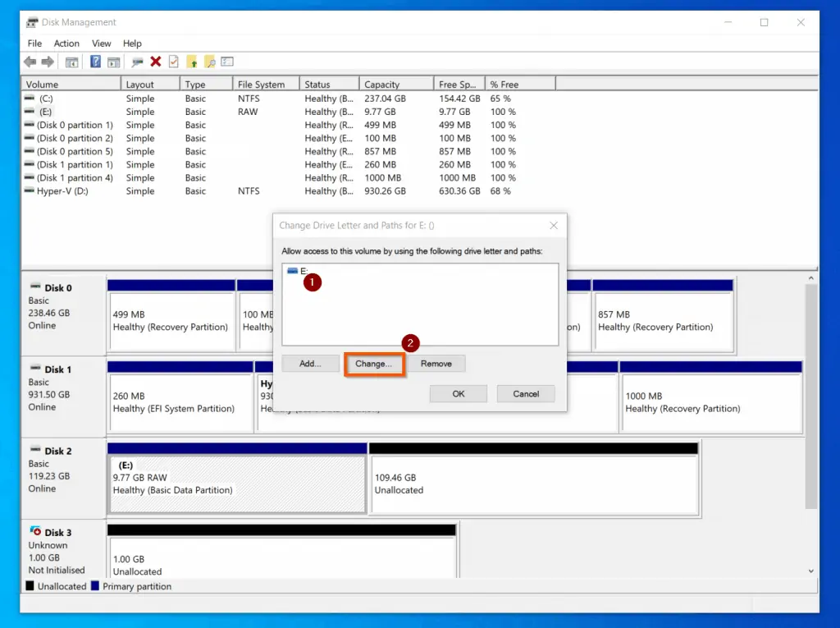Click the Disk 2 drive icon
Viewport: 840px width, 628px height.
click(x=35, y=449)
